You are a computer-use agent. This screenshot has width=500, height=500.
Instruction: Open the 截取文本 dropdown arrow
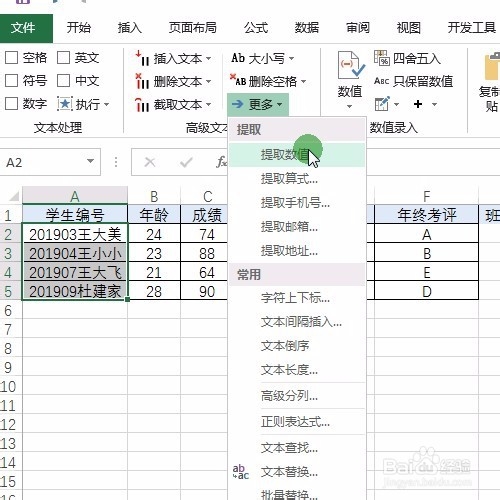click(x=209, y=105)
